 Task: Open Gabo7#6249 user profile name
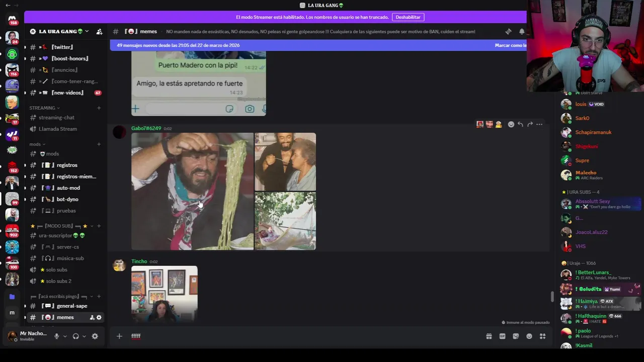(146, 128)
